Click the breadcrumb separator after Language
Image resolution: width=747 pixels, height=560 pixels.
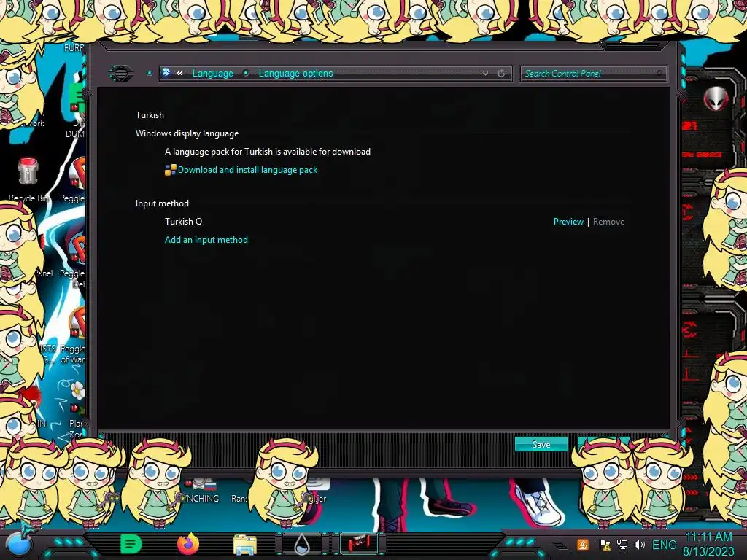[246, 74]
